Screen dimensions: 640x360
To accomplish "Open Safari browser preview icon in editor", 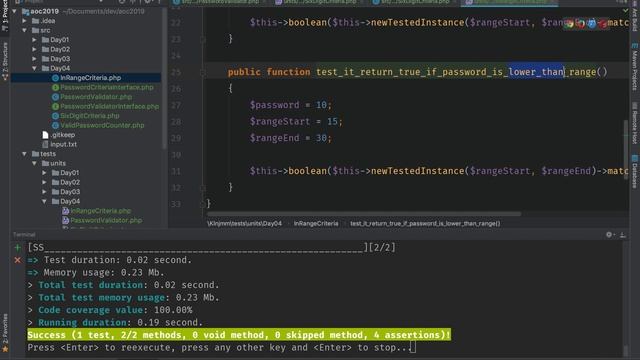I will (591, 24).
